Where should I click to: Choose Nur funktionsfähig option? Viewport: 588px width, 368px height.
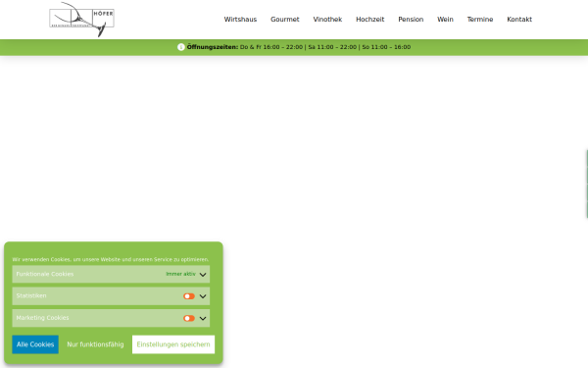(95, 344)
